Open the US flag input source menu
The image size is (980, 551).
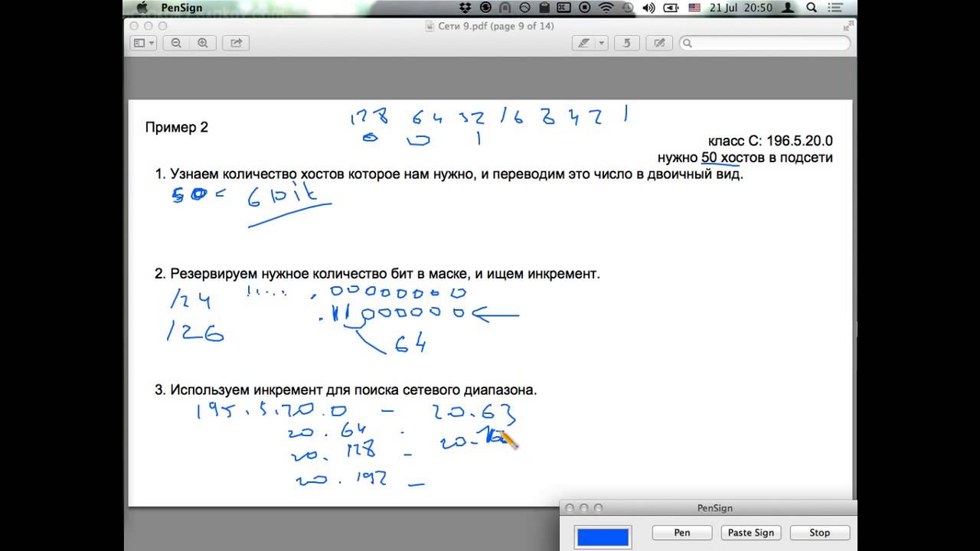point(694,8)
